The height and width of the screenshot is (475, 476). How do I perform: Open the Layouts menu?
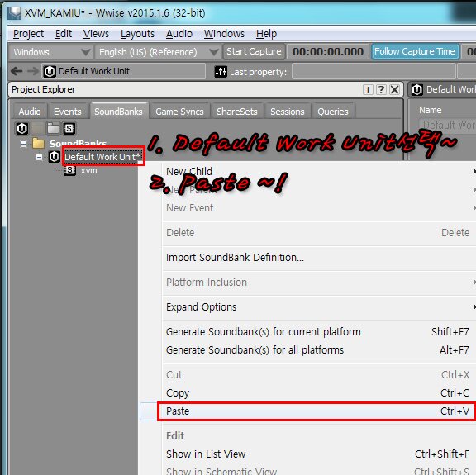[137, 34]
